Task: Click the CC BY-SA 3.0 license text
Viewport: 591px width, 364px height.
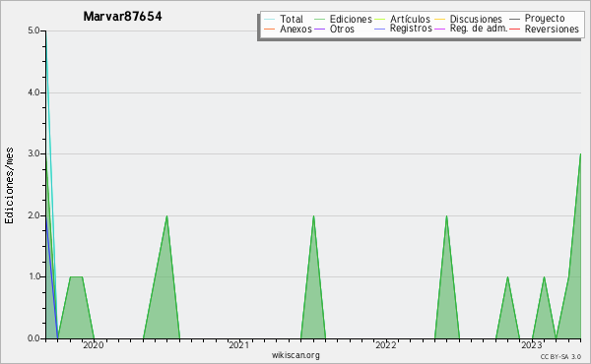Action: (x=560, y=356)
